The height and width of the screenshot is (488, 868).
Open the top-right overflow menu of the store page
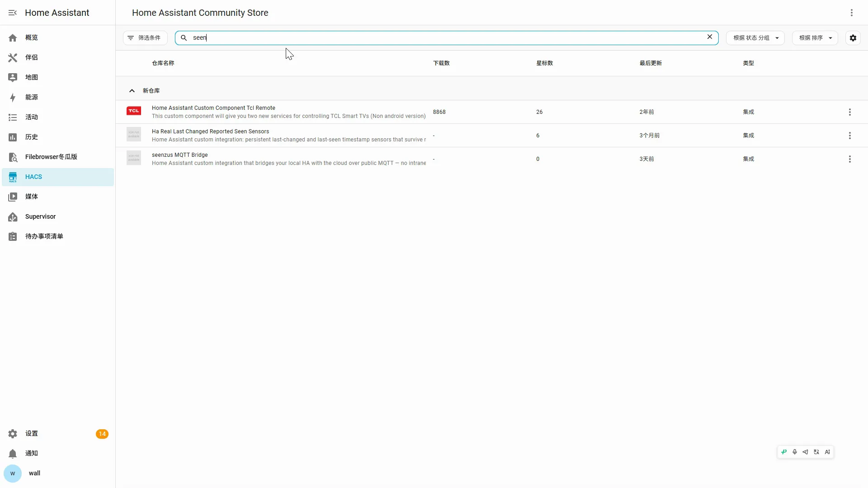coord(852,13)
